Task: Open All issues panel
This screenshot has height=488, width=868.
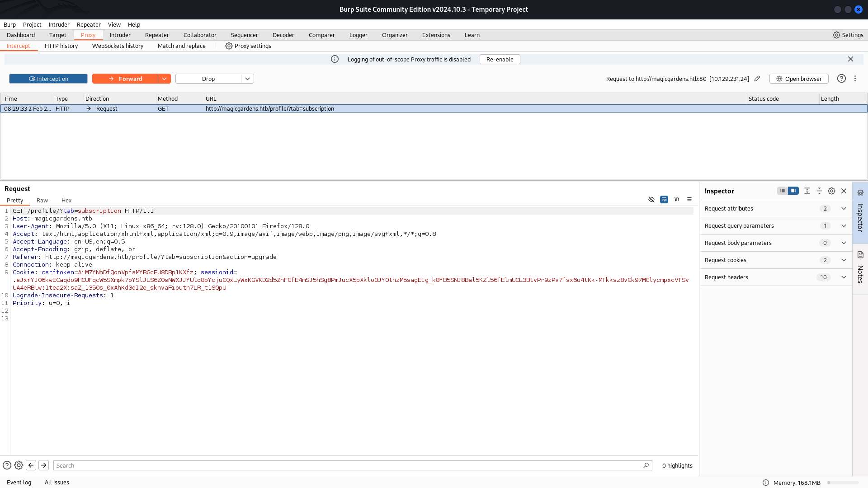Action: (x=57, y=482)
